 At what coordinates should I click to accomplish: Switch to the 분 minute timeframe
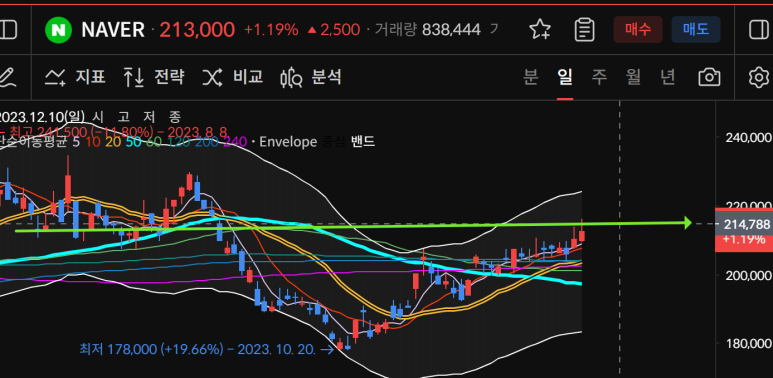click(x=530, y=77)
